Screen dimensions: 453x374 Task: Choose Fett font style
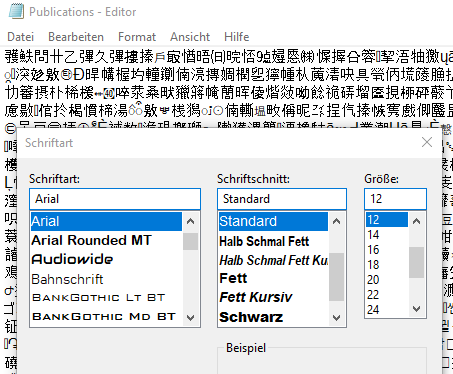point(273,278)
